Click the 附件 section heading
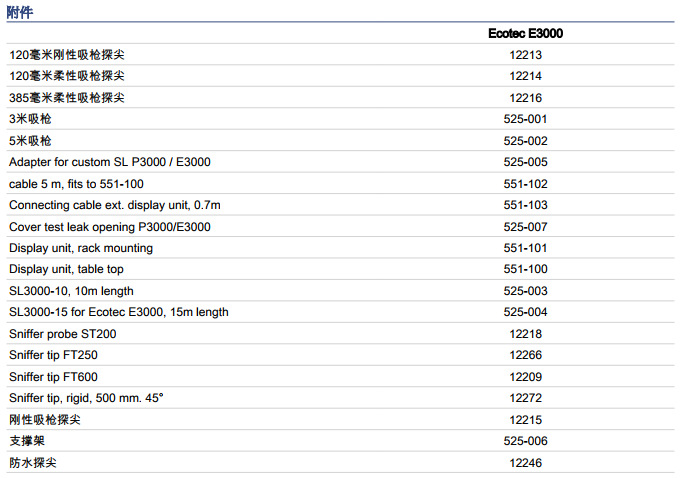This screenshot has width=681, height=478. click(22, 11)
